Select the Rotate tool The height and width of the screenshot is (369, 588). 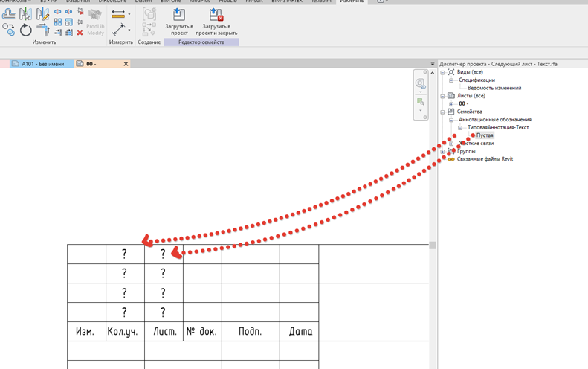[25, 30]
